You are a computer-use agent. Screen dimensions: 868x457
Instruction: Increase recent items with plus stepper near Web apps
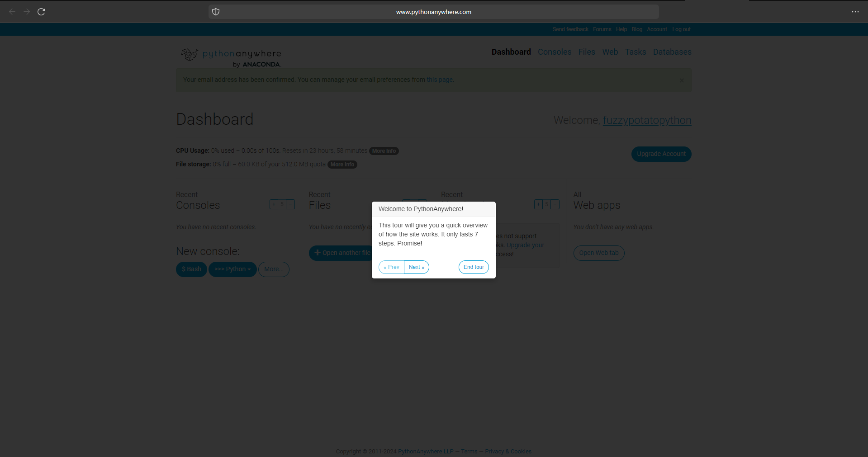click(538, 204)
